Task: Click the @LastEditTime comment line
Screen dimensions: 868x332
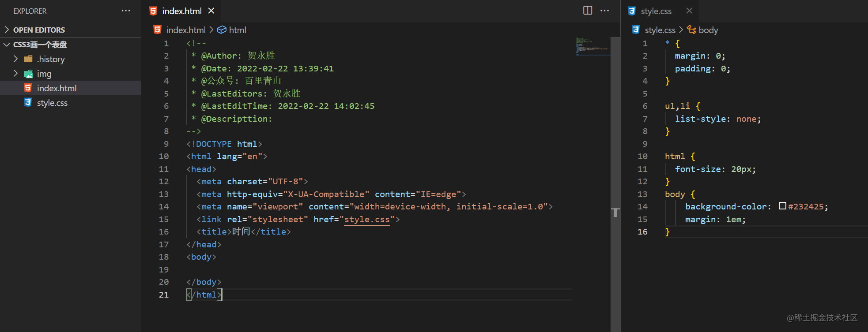Action: point(283,106)
